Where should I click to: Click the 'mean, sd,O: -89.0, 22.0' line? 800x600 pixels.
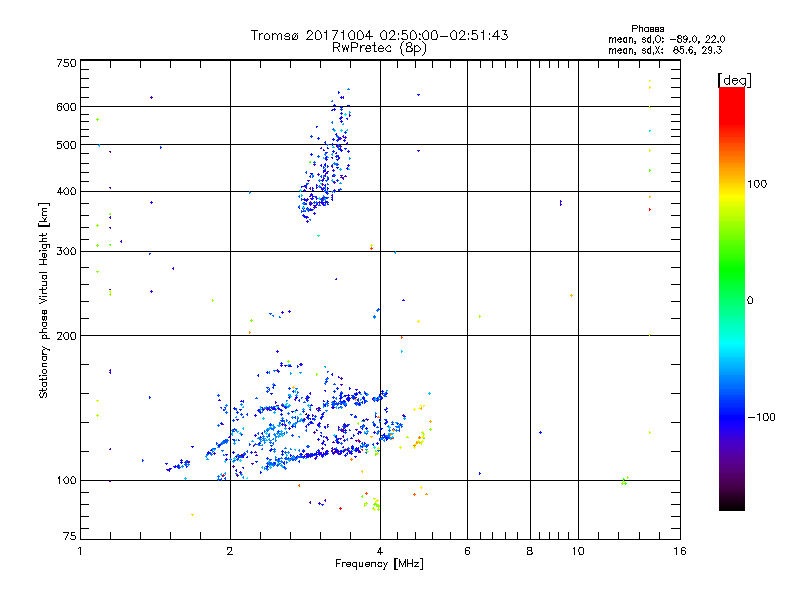coord(666,39)
